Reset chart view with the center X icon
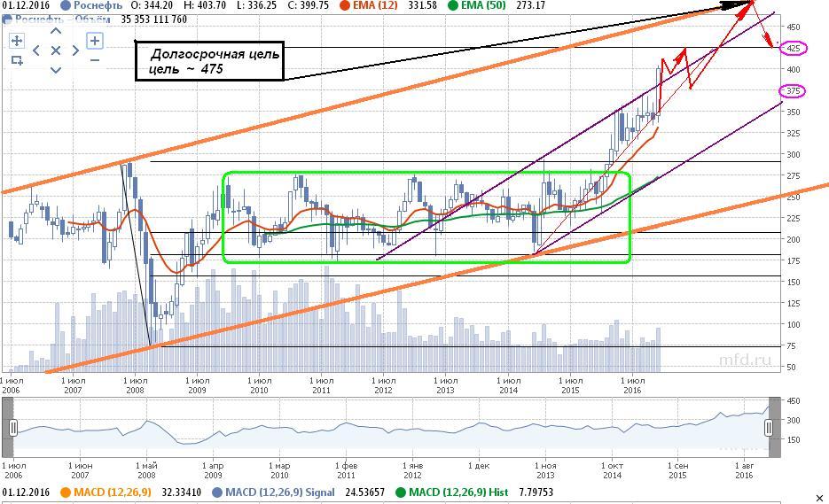The width and height of the screenshot is (829, 504). pyautogui.click(x=55, y=50)
